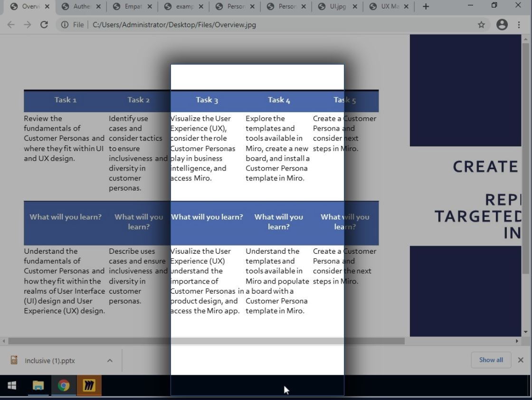Open downloaded Inclusive (1).pptx file
The height and width of the screenshot is (400, 532).
[49, 361]
